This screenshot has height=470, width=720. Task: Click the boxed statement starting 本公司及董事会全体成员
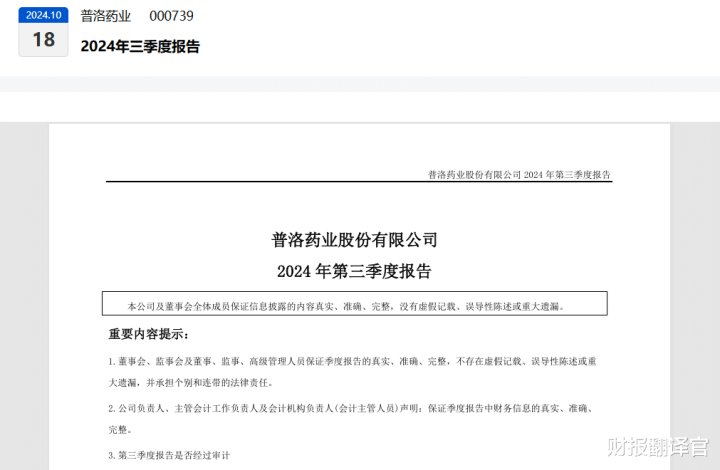tap(354, 303)
